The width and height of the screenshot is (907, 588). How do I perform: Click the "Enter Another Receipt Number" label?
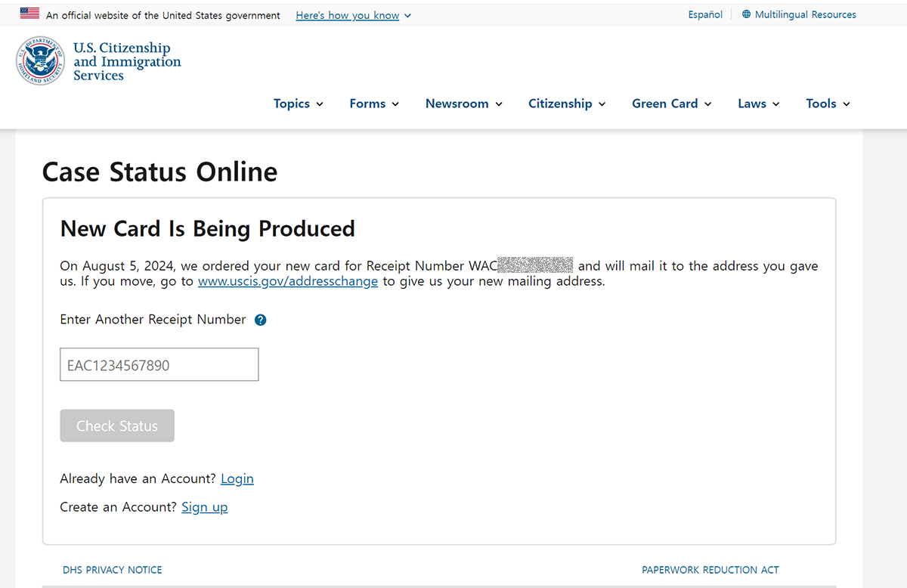[153, 320]
